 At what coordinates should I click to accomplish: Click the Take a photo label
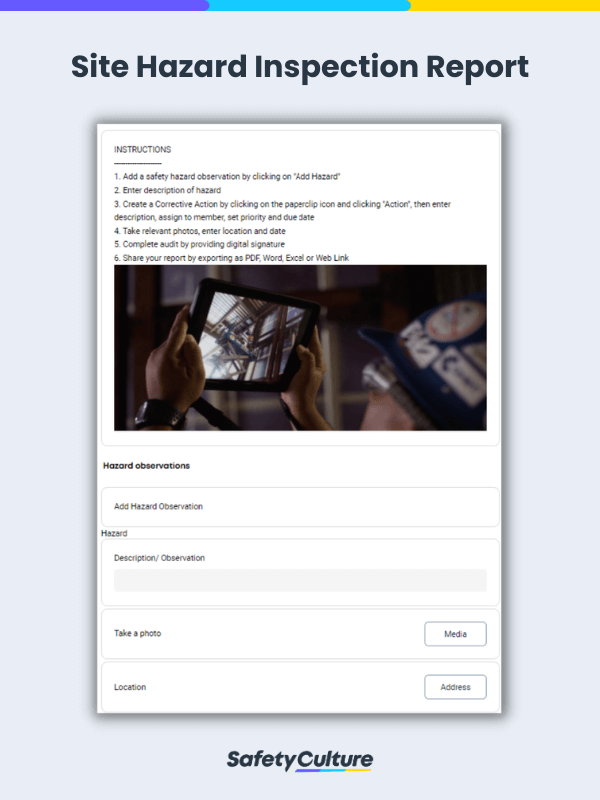[x=138, y=633]
